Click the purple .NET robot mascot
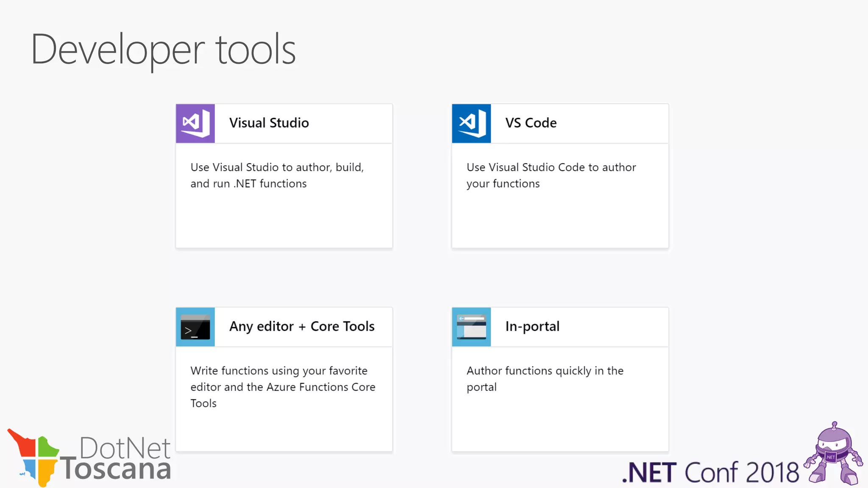This screenshot has width=868, height=488. [833, 454]
